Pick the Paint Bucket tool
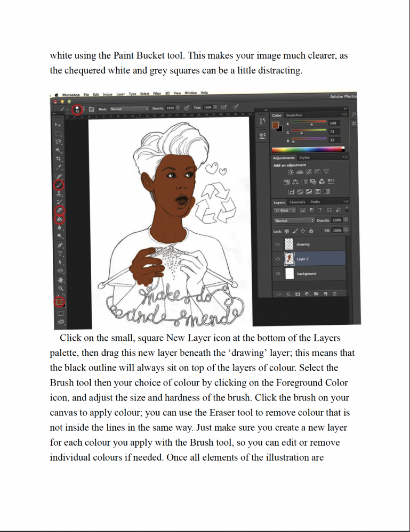 tap(60, 218)
